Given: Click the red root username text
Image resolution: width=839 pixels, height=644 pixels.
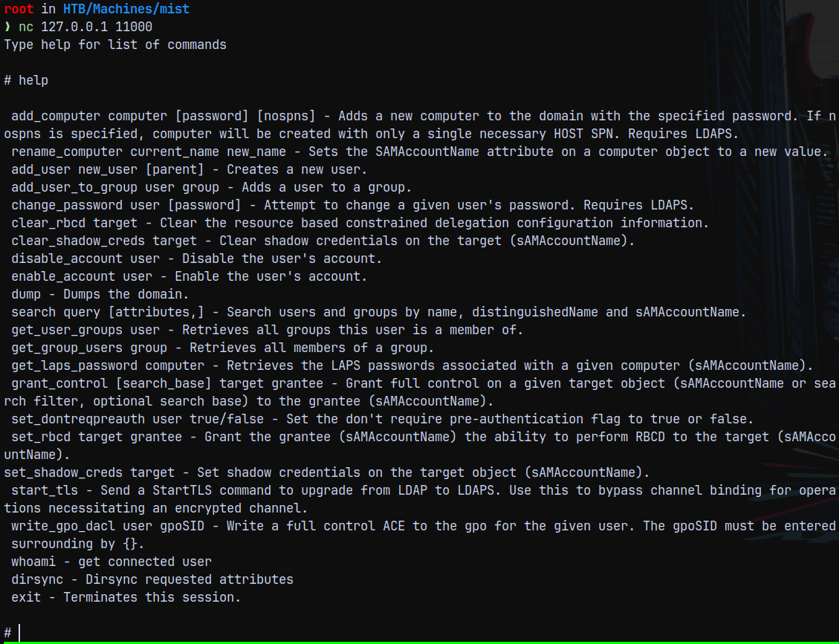Looking at the screenshot, I should coord(19,9).
